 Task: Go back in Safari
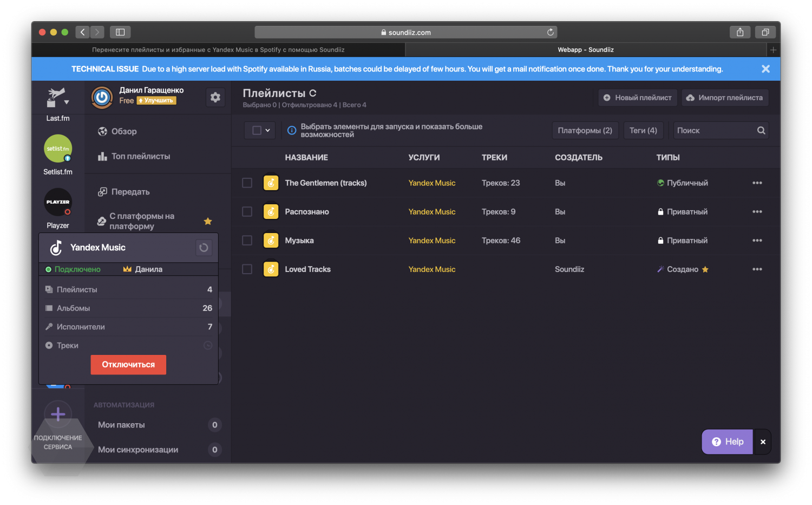point(82,33)
